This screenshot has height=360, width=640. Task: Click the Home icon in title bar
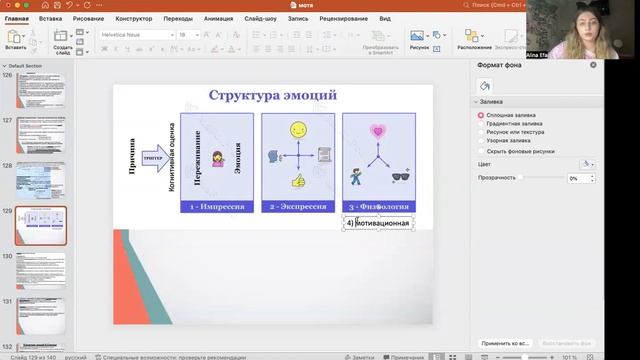click(x=45, y=5)
